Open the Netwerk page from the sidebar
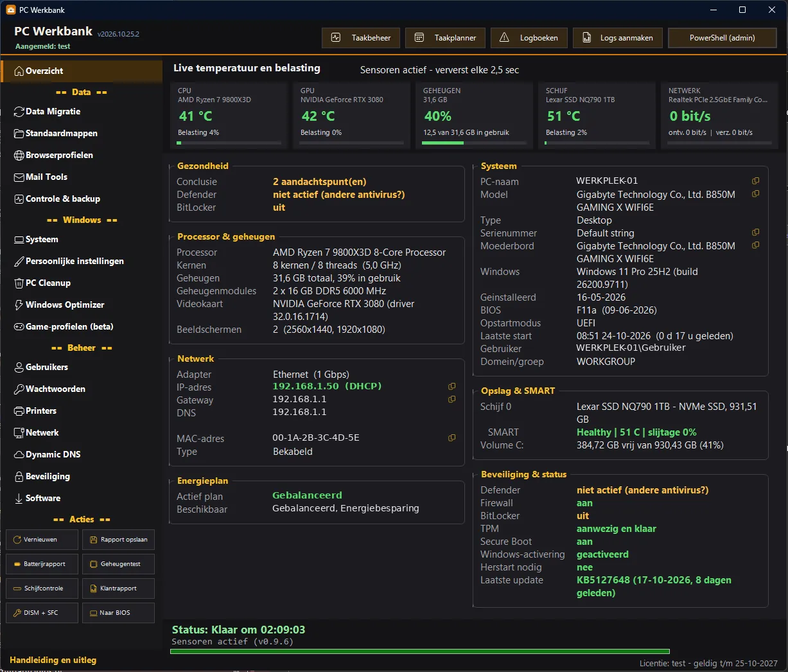Screen dimensions: 788x672 click(82, 433)
